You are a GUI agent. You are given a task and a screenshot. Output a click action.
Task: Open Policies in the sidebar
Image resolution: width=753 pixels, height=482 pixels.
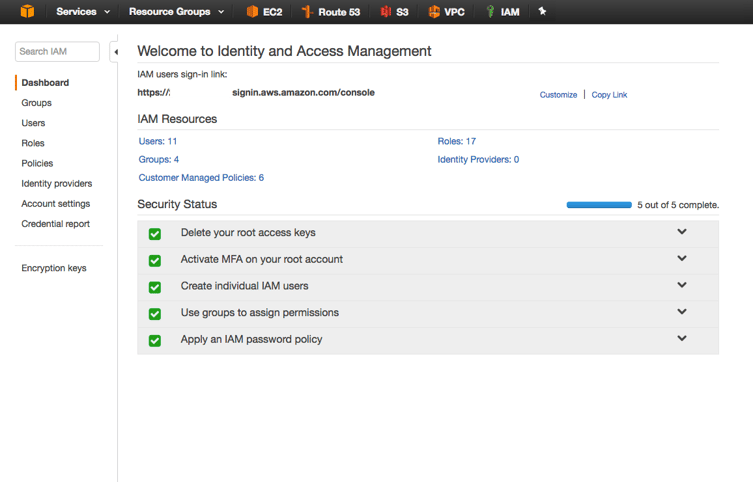pos(37,163)
